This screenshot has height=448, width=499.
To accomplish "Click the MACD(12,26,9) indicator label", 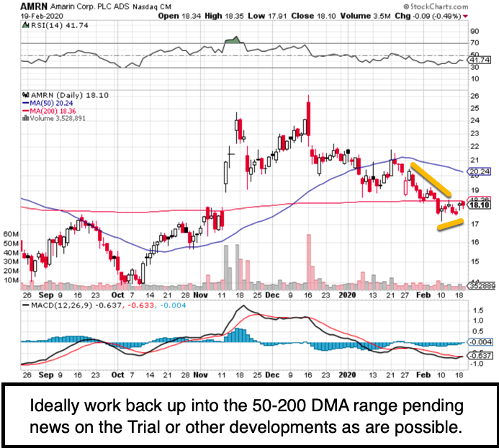I will [x=61, y=305].
